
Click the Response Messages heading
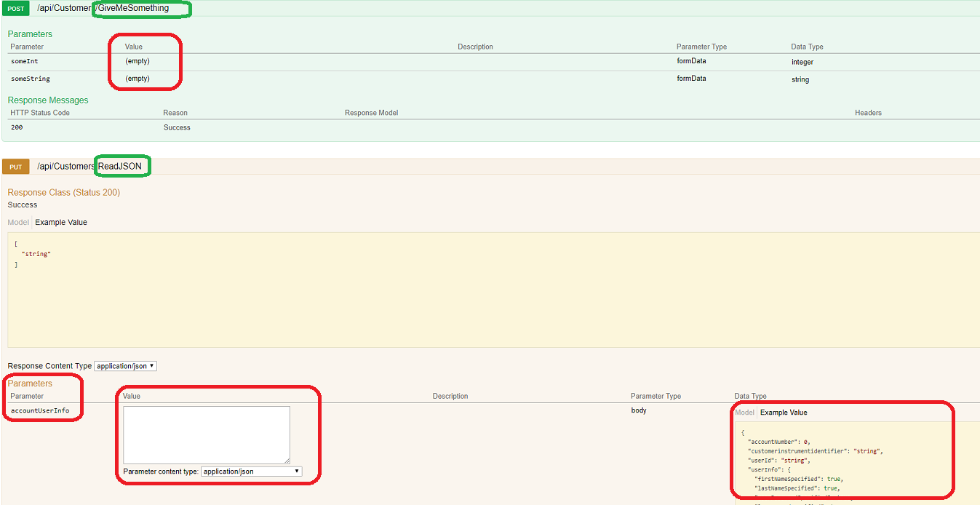47,100
